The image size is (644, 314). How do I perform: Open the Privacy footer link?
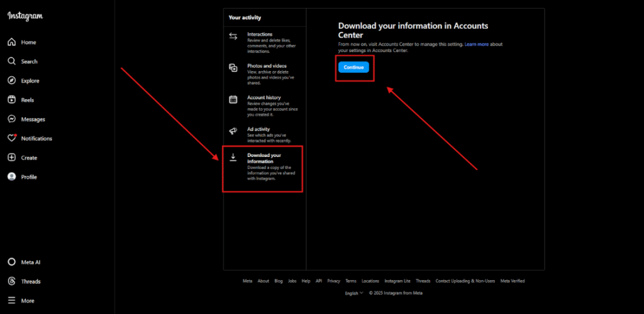tap(334, 281)
